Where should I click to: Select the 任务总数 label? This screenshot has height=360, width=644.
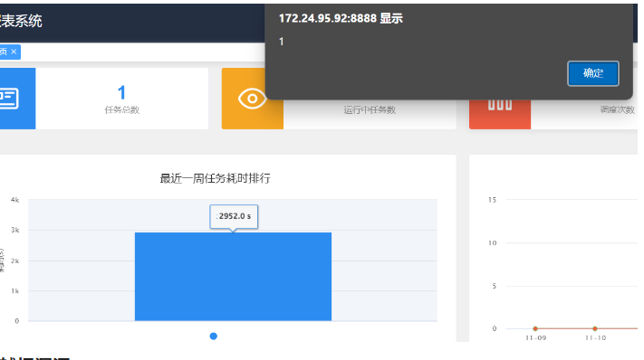[x=122, y=109]
